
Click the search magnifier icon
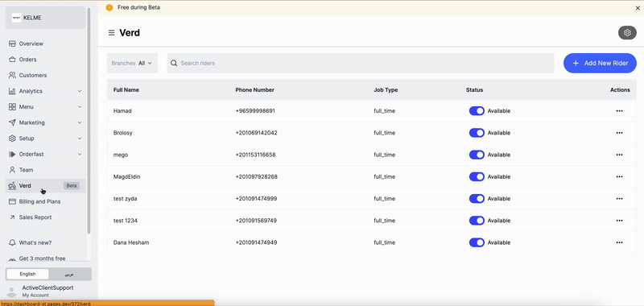click(x=174, y=64)
